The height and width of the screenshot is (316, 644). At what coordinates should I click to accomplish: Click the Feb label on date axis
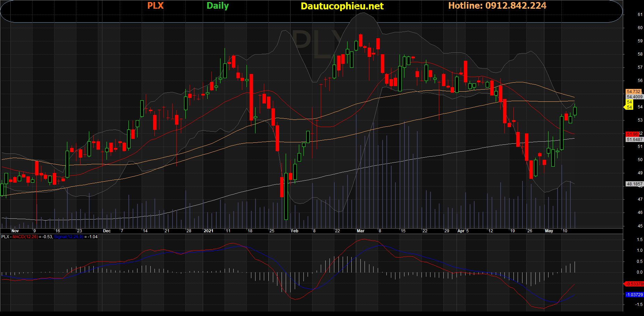(x=294, y=231)
